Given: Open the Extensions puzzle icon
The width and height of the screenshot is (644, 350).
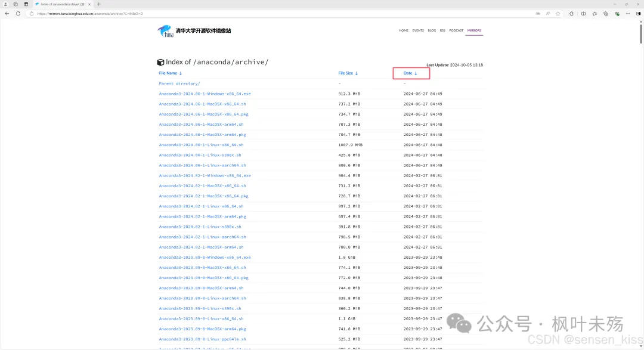Looking at the screenshot, I should coord(571,14).
